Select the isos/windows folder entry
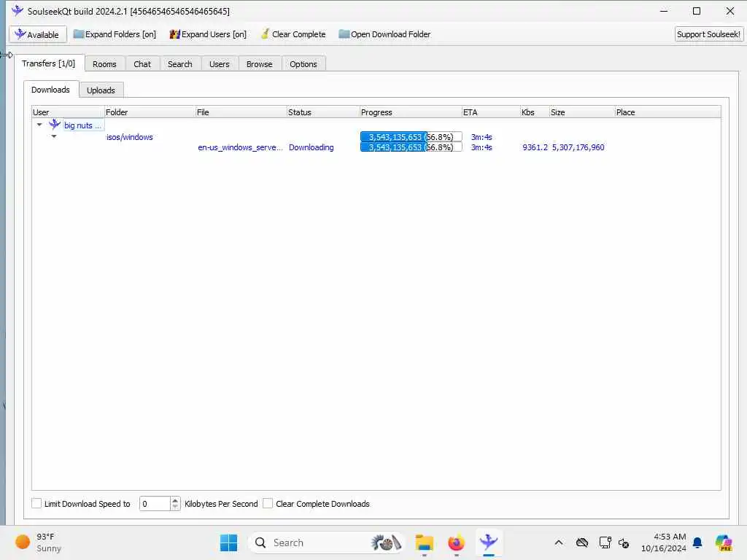 click(130, 137)
